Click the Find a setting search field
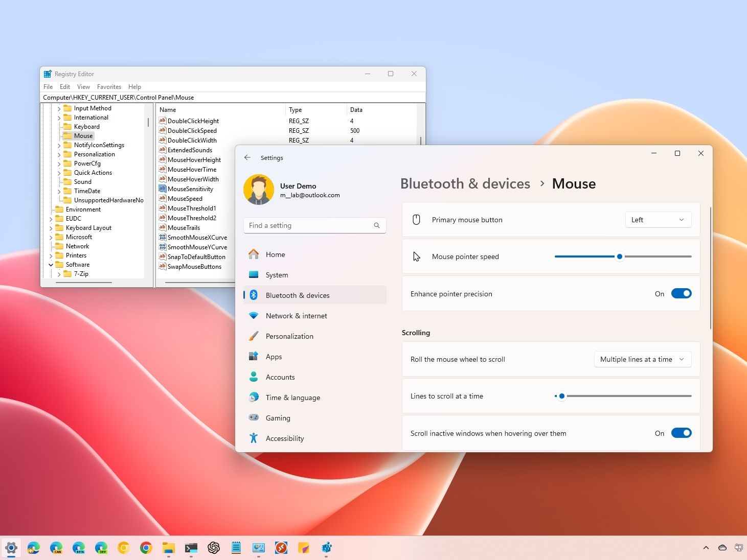Image resolution: width=747 pixels, height=560 pixels. 309,225
